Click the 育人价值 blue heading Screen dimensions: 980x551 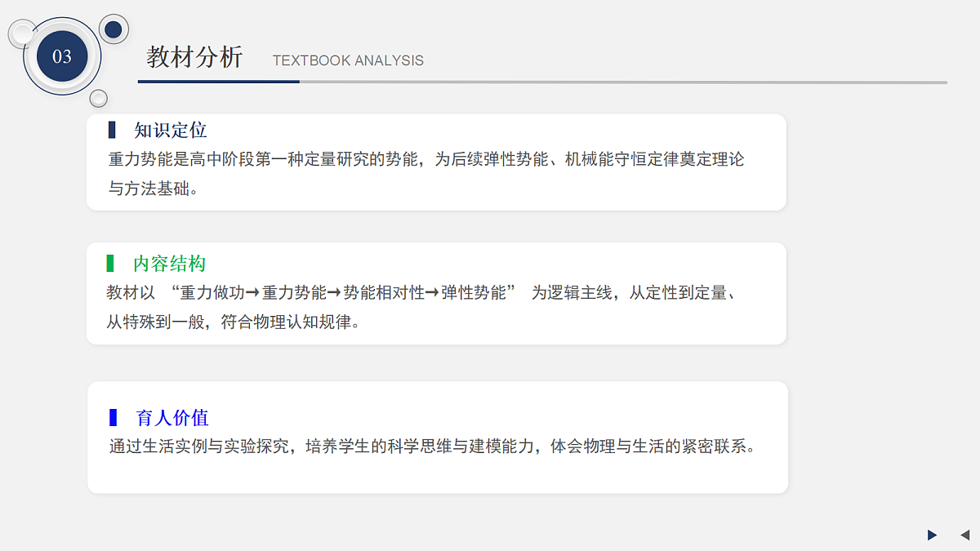tap(172, 418)
